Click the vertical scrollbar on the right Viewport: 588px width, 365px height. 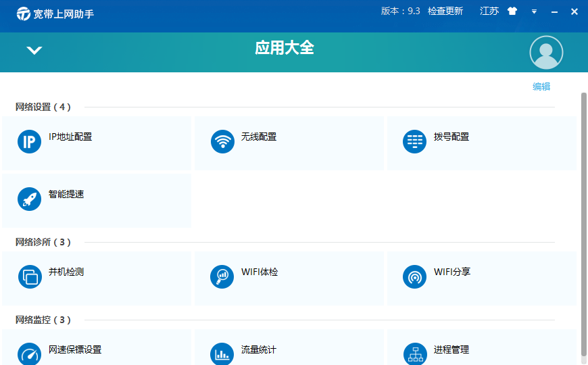click(x=583, y=224)
